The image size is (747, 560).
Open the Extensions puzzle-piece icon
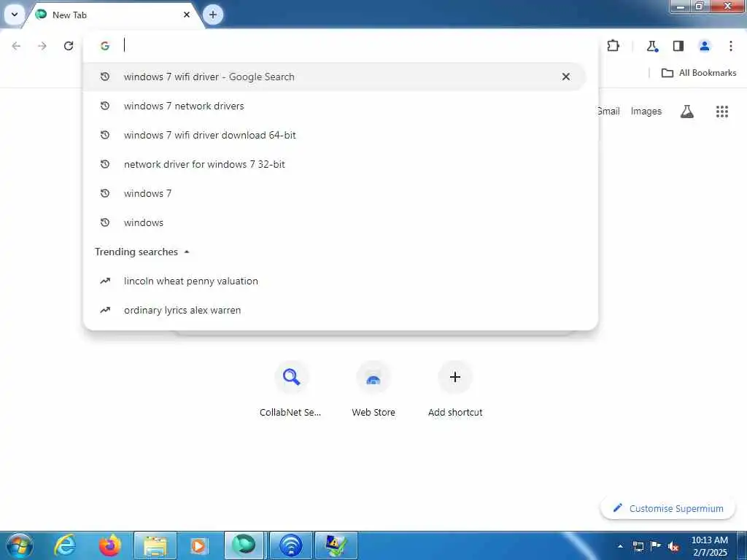coord(613,46)
